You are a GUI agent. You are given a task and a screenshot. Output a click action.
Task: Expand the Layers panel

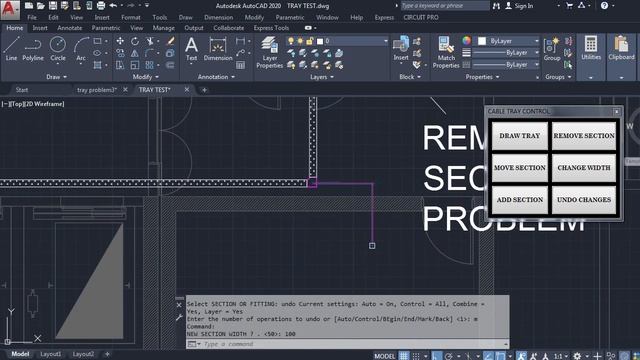(x=322, y=77)
